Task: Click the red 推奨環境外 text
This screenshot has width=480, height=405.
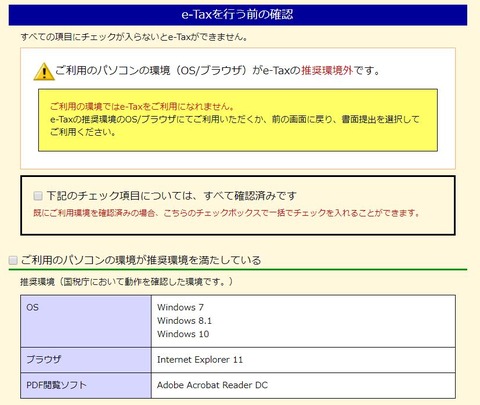Action: 327,71
